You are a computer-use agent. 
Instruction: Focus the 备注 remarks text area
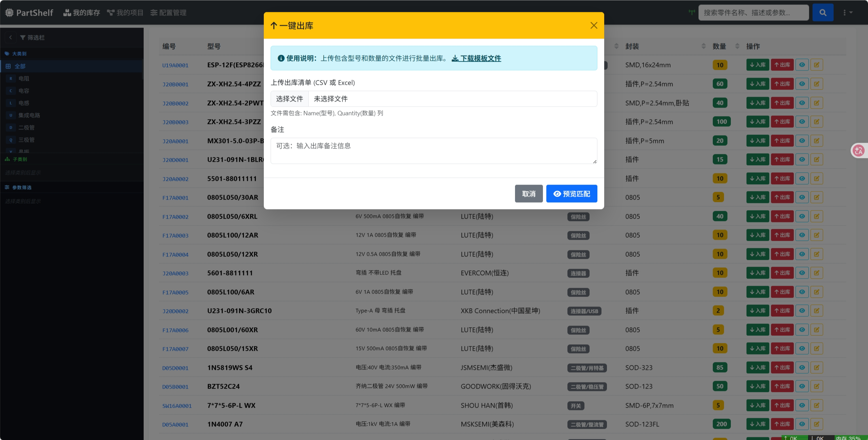434,151
